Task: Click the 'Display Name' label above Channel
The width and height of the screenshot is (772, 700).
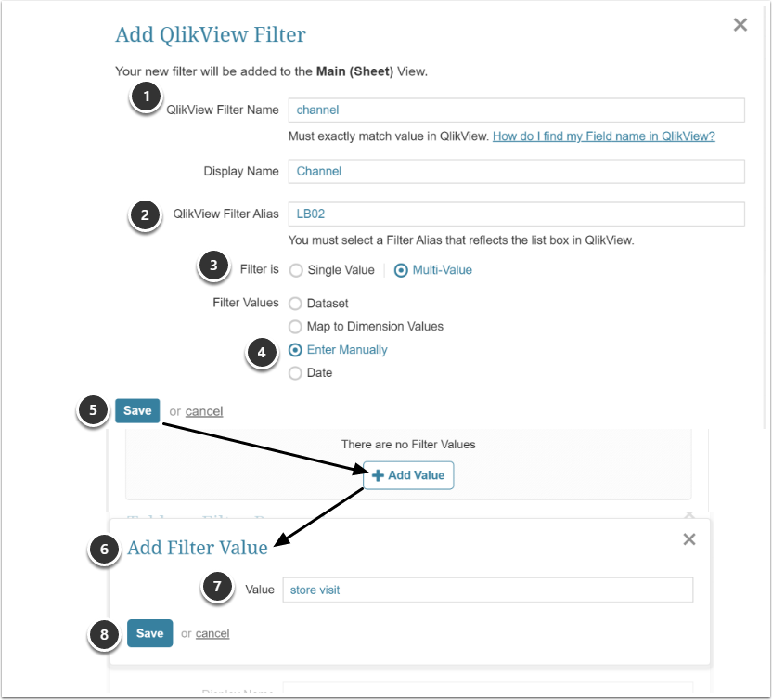Action: 241,171
